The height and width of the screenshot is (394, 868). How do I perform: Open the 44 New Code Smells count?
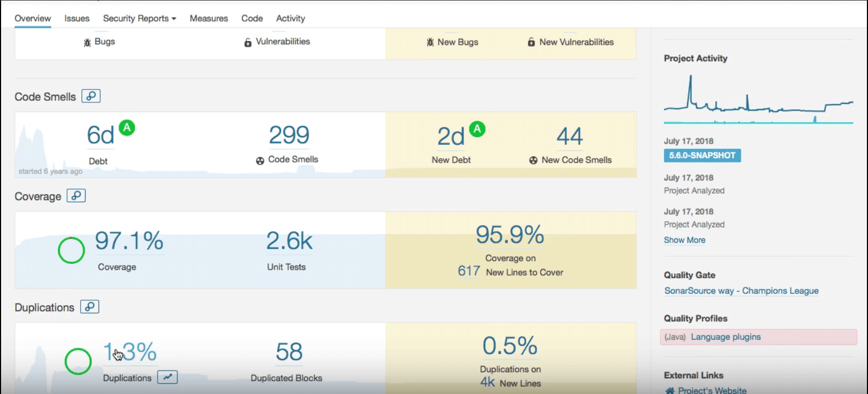pos(570,136)
